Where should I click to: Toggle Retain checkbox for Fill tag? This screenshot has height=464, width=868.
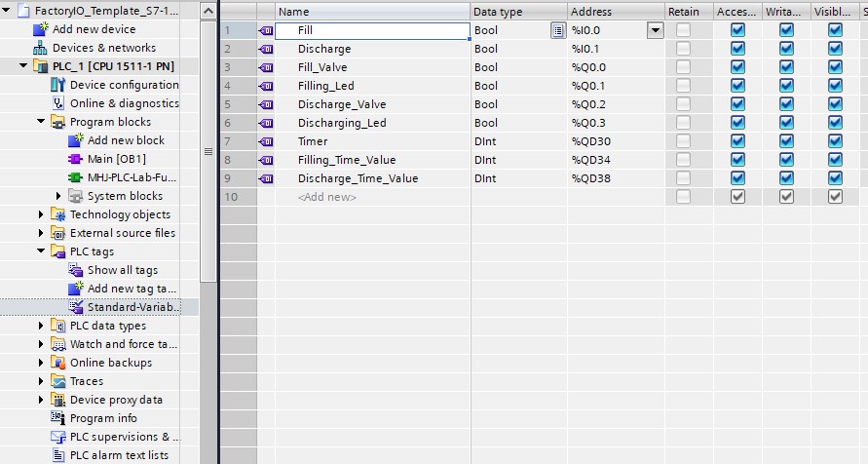(684, 30)
